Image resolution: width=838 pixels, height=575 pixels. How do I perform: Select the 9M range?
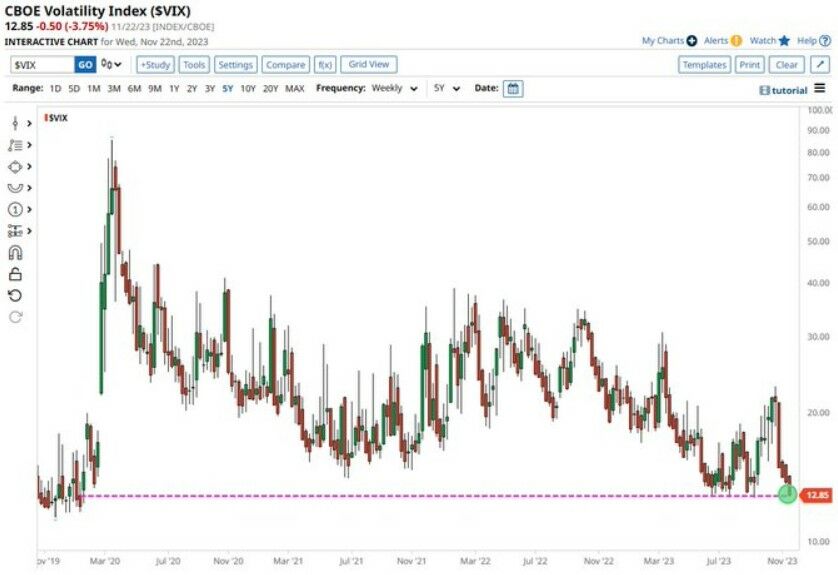click(154, 89)
